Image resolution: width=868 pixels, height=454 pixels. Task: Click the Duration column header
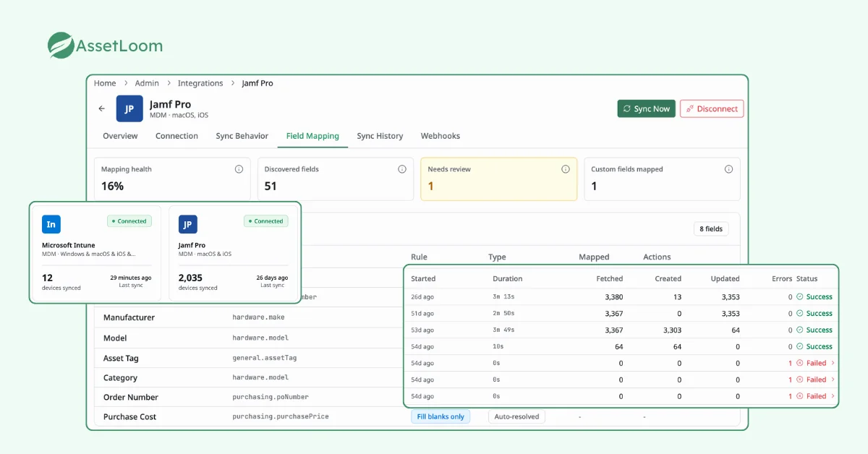click(x=507, y=278)
